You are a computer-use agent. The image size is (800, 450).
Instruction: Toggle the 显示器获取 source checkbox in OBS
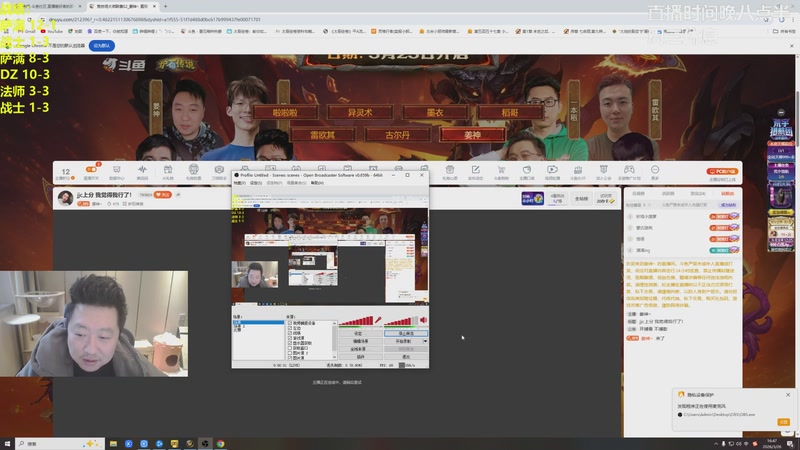click(x=290, y=343)
